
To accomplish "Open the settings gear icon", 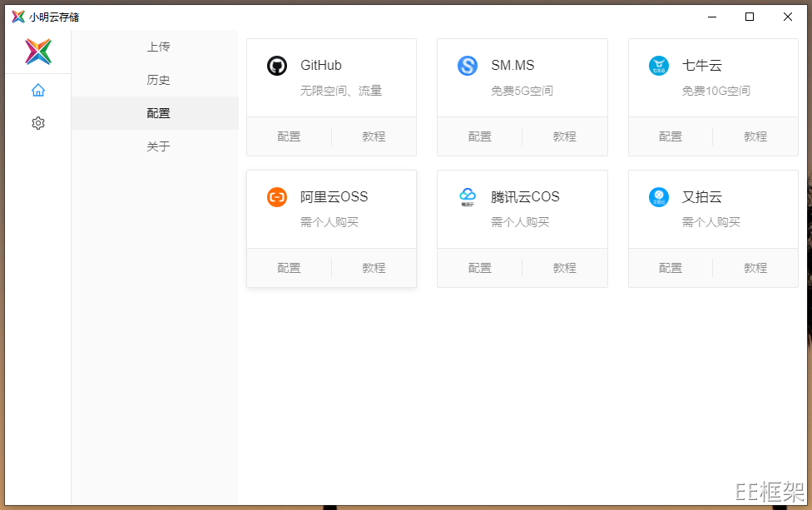I will coord(37,123).
